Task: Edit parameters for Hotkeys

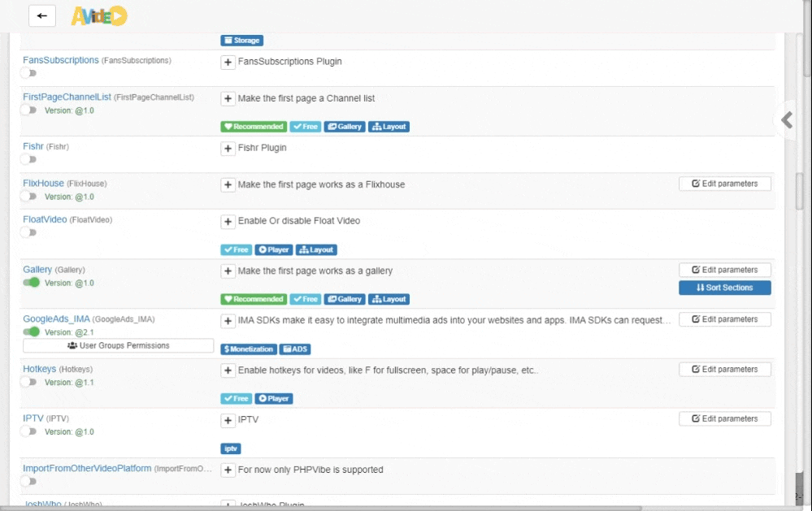Action: click(x=725, y=369)
